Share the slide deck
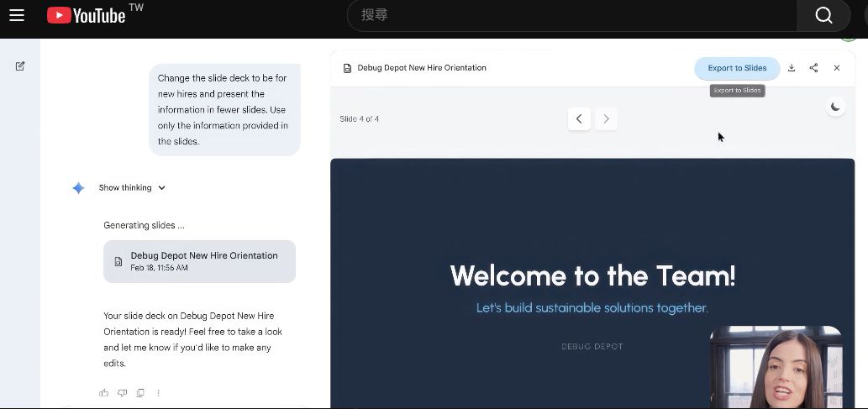This screenshot has height=409, width=868. click(x=813, y=68)
